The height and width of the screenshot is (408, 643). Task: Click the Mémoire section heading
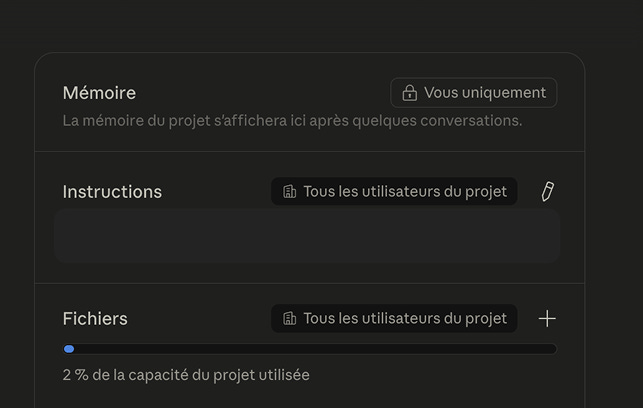pos(99,93)
